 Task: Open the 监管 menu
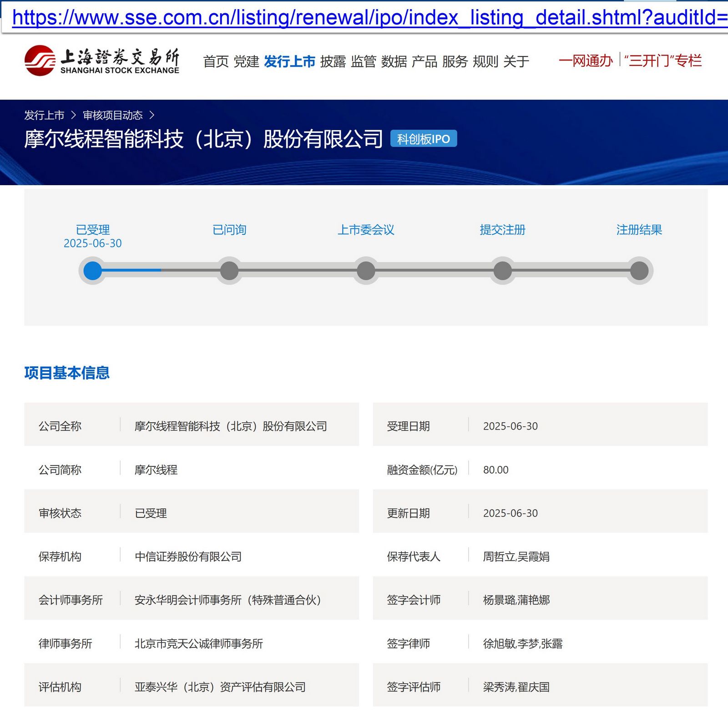point(364,61)
